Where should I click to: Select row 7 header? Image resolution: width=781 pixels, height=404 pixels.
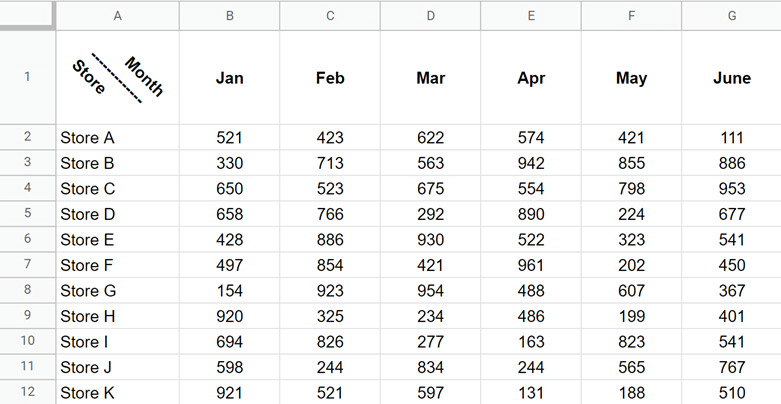(x=27, y=264)
